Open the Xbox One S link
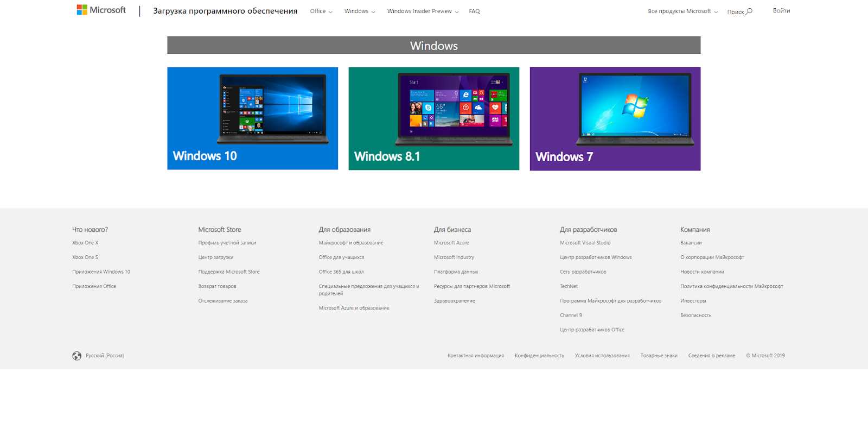This screenshot has width=868, height=441. [85, 257]
